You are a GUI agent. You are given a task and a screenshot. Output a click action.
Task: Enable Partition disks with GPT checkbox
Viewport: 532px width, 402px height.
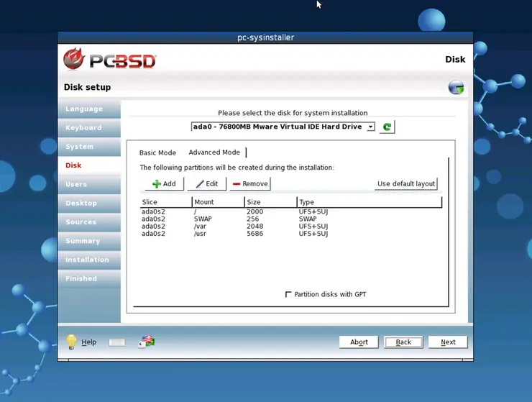[289, 294]
